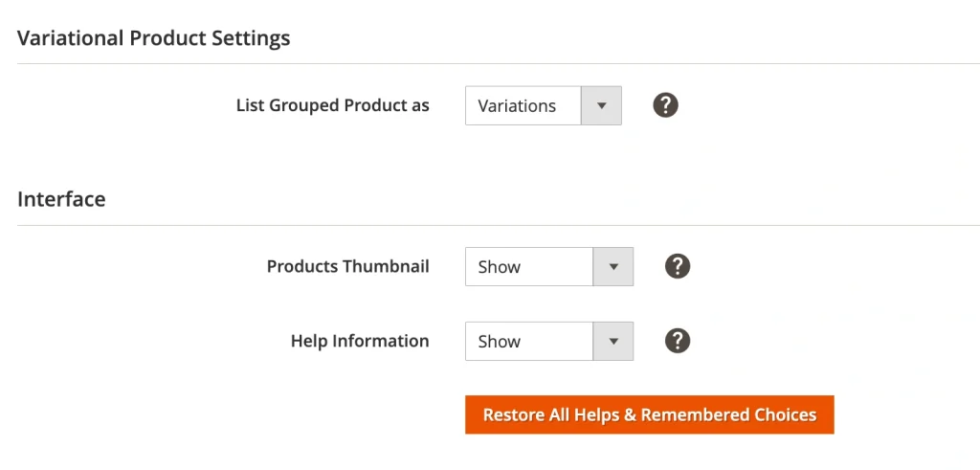Image resolution: width=980 pixels, height=470 pixels.
Task: Click the arrow icon on Help Information select
Action: pos(613,341)
